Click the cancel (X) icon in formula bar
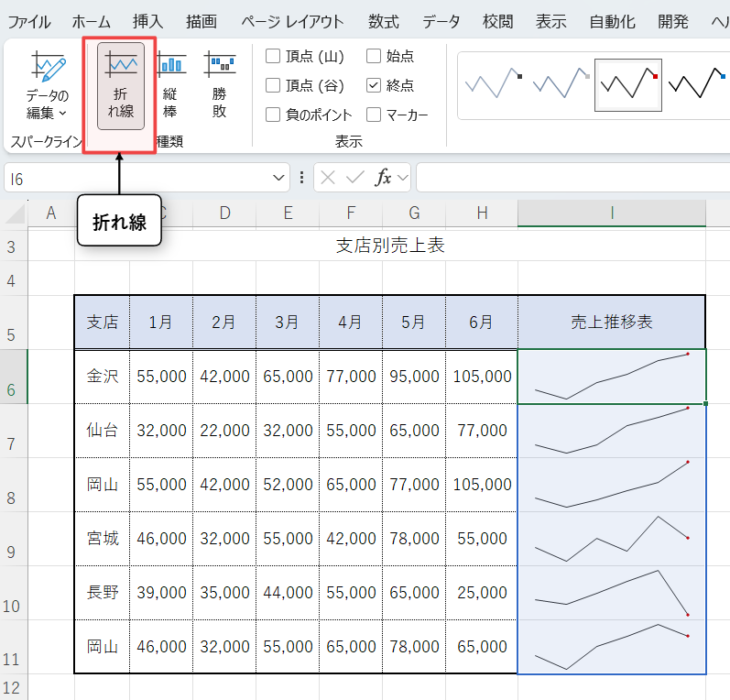 click(328, 178)
